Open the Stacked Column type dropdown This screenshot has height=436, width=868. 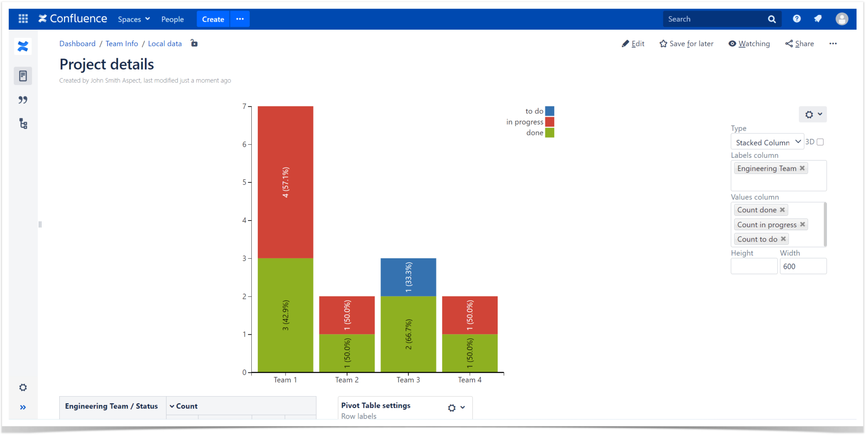pos(798,141)
